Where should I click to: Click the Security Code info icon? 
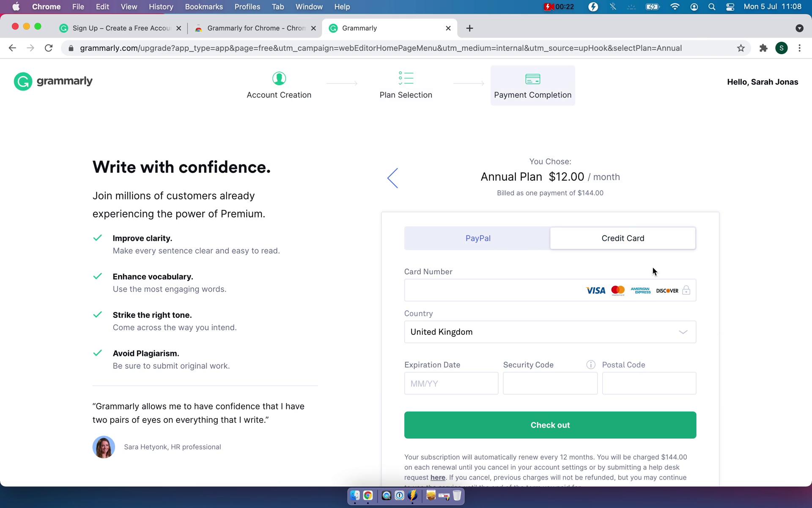click(x=591, y=364)
